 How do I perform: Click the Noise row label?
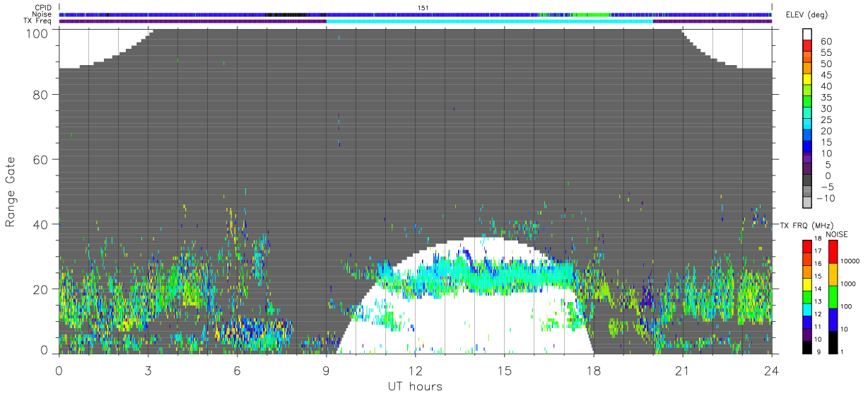tap(42, 14)
